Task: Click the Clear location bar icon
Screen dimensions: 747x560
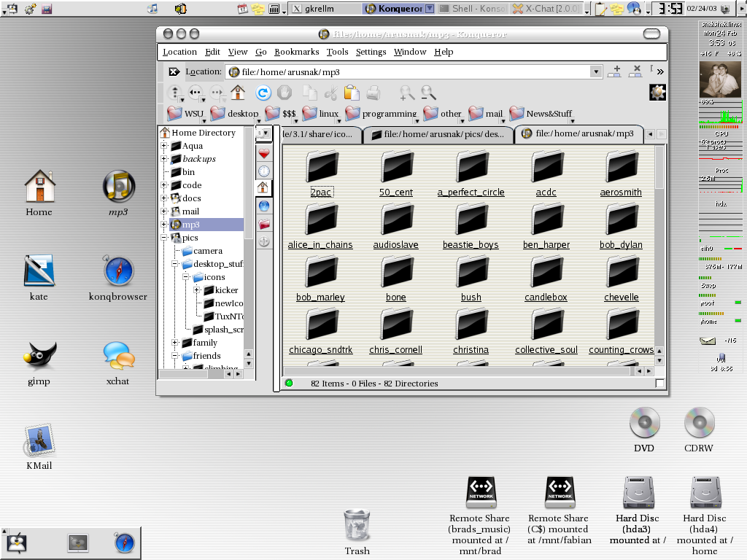Action: (x=174, y=71)
